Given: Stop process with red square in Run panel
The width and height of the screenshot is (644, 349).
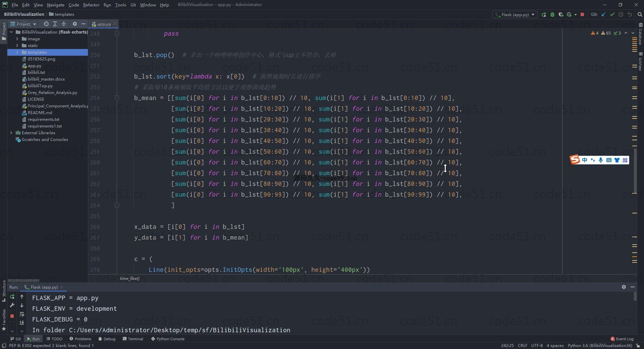Looking at the screenshot, I should [12, 316].
